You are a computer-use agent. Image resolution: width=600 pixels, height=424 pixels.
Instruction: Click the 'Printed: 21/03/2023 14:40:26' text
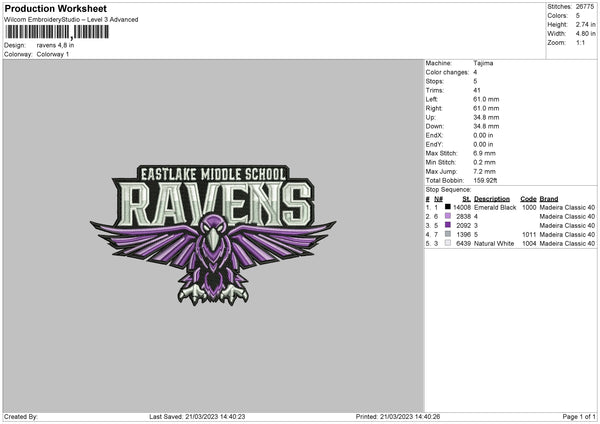click(x=398, y=416)
